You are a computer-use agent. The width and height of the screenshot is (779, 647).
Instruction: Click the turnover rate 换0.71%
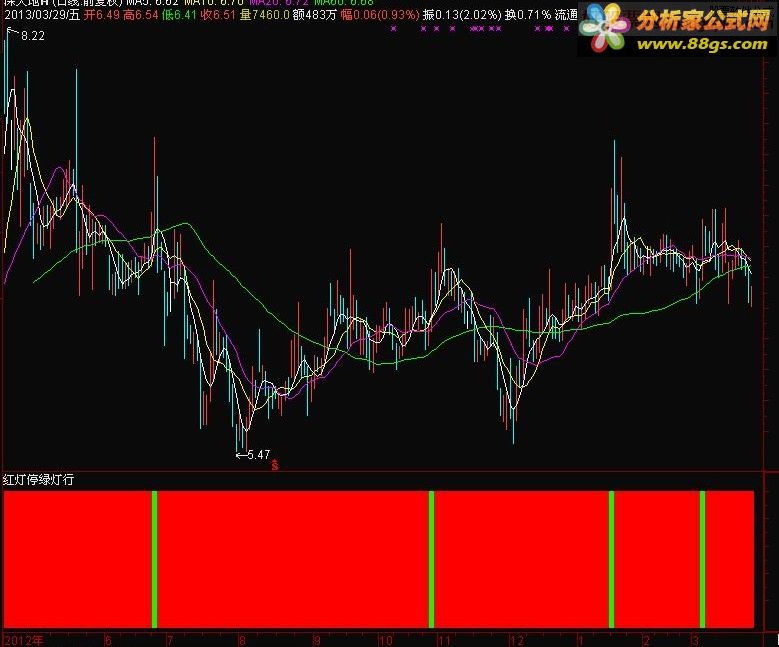click(x=528, y=15)
